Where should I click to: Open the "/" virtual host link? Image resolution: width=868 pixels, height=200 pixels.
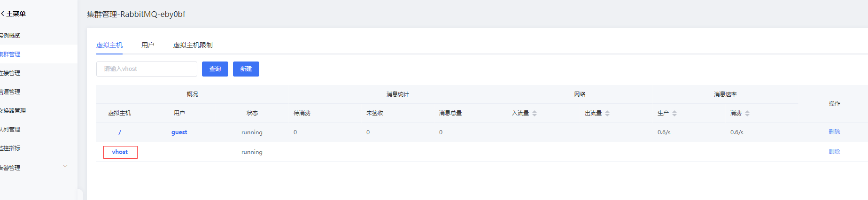tap(120, 132)
